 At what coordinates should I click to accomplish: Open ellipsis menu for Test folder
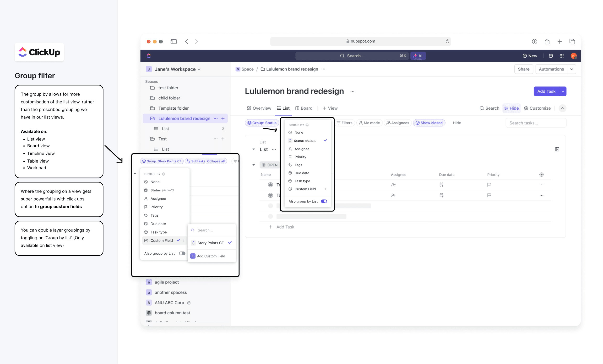click(216, 139)
